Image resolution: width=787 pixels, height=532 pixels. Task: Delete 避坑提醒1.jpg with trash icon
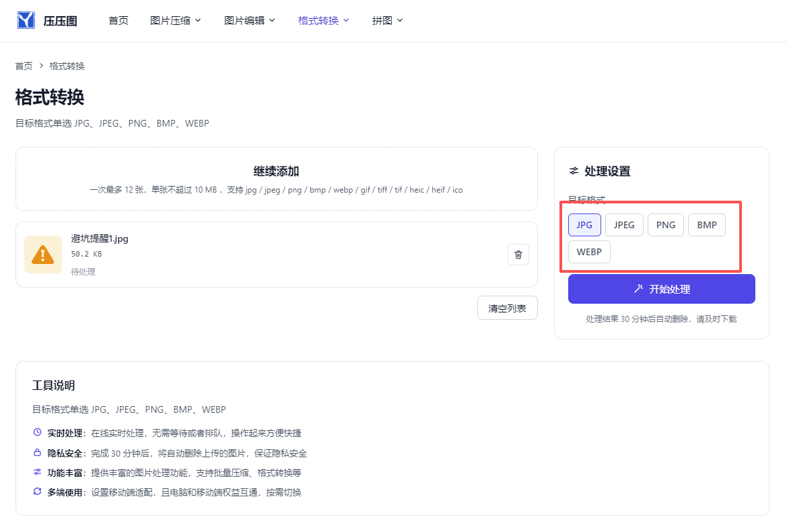pyautogui.click(x=518, y=255)
